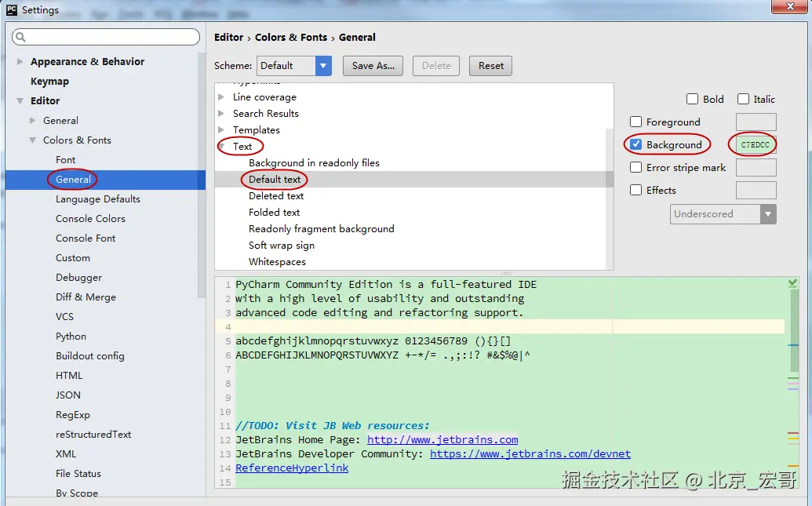This screenshot has height=506, width=812.
Task: Select Buildout config settings
Action: (x=90, y=356)
